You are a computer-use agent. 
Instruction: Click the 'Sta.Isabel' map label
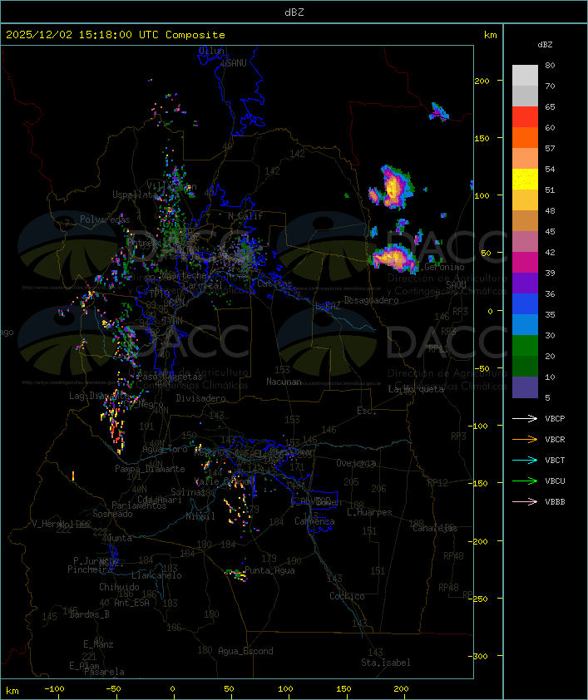coord(386,663)
